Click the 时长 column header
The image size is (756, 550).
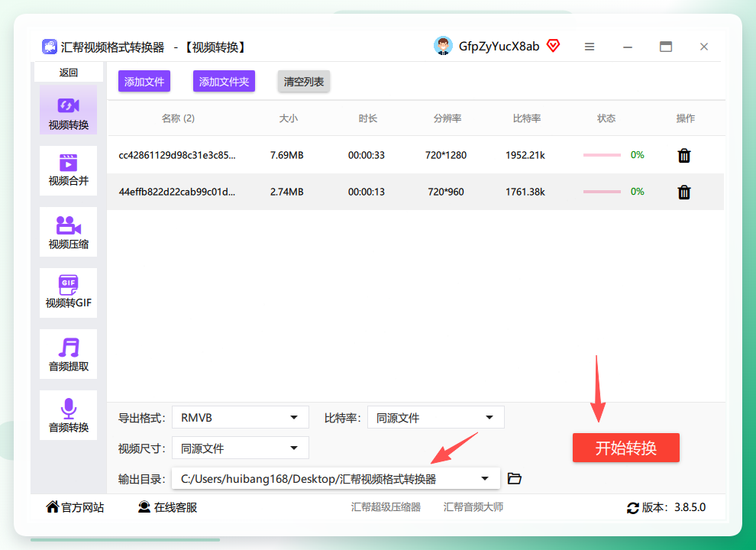click(x=367, y=118)
